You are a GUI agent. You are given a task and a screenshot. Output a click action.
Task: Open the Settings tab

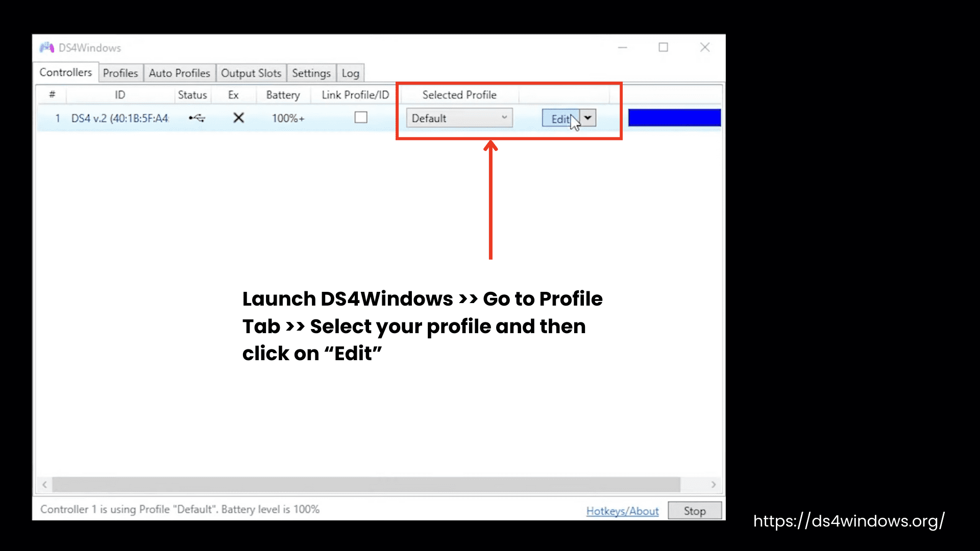pos(311,73)
